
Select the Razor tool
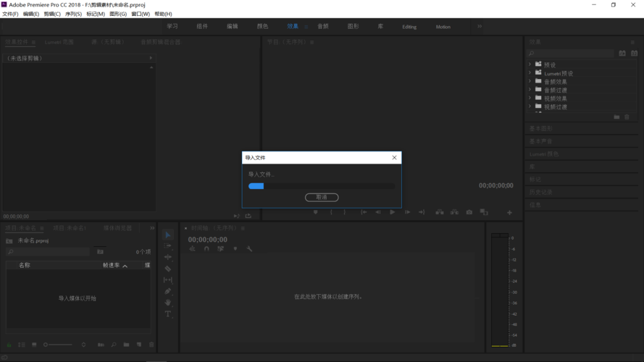168,269
